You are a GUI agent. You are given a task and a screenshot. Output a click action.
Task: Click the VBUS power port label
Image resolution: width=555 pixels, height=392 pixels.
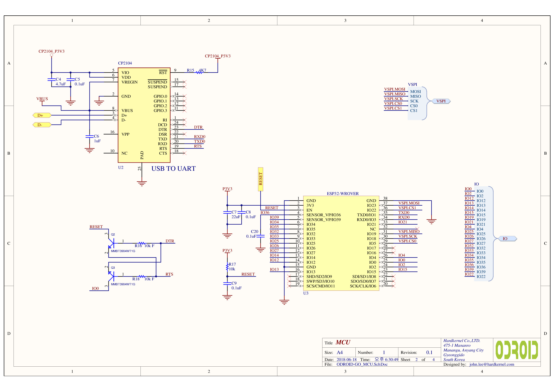tap(42, 99)
